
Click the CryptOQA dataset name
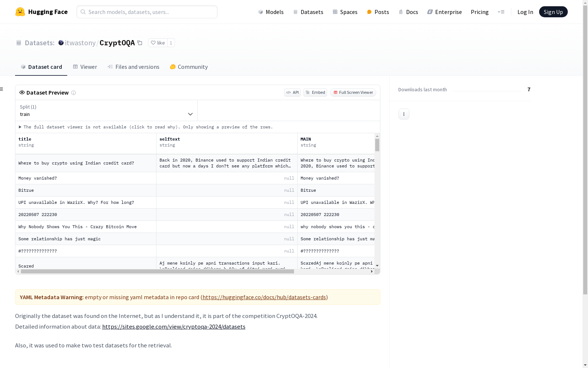pos(117,43)
